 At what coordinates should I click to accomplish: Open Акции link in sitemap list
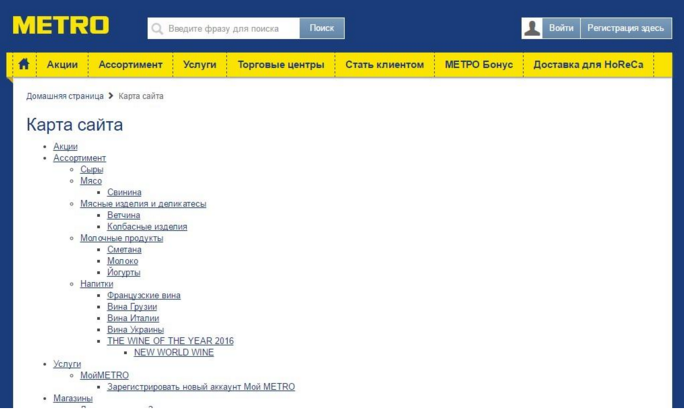point(65,147)
